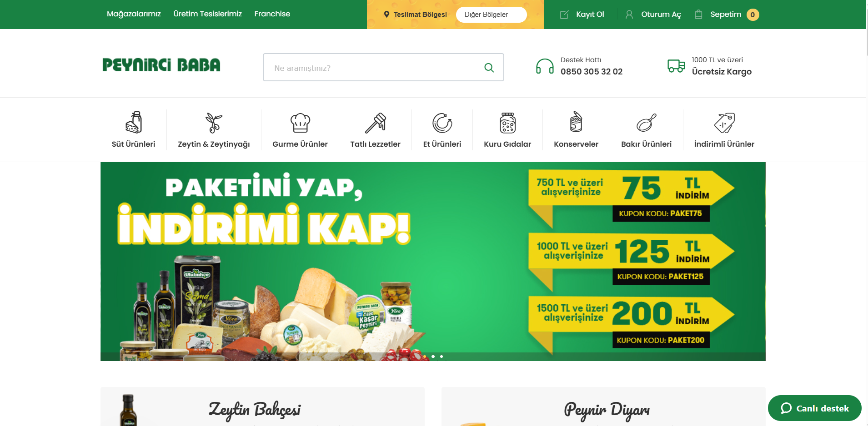The image size is (868, 426).
Task: Open Gurme Ürünler chef hat icon
Action: [x=300, y=123]
